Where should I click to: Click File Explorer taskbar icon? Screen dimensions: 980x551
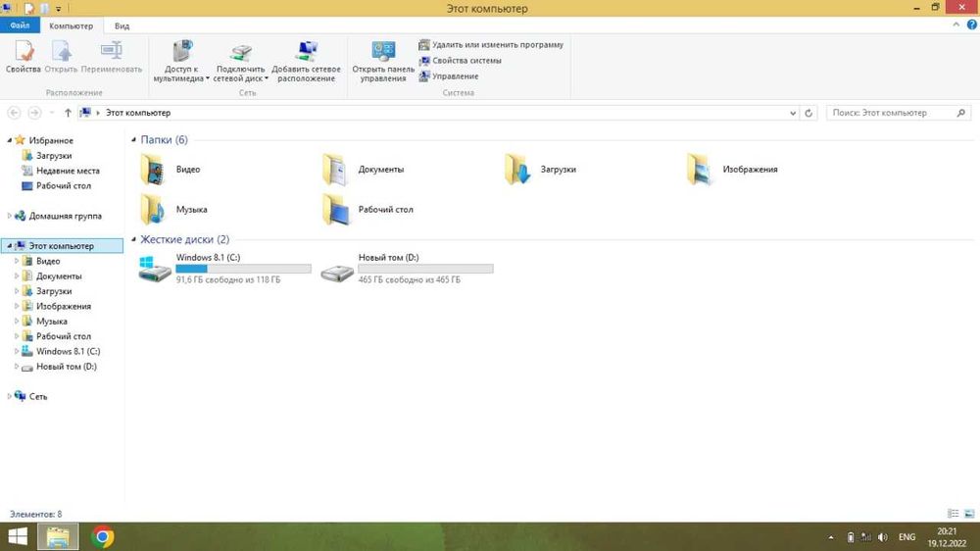(58, 536)
